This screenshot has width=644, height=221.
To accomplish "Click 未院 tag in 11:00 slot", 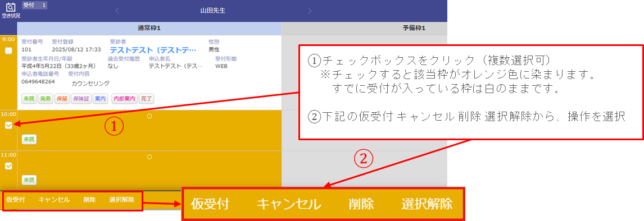I will (x=29, y=179).
